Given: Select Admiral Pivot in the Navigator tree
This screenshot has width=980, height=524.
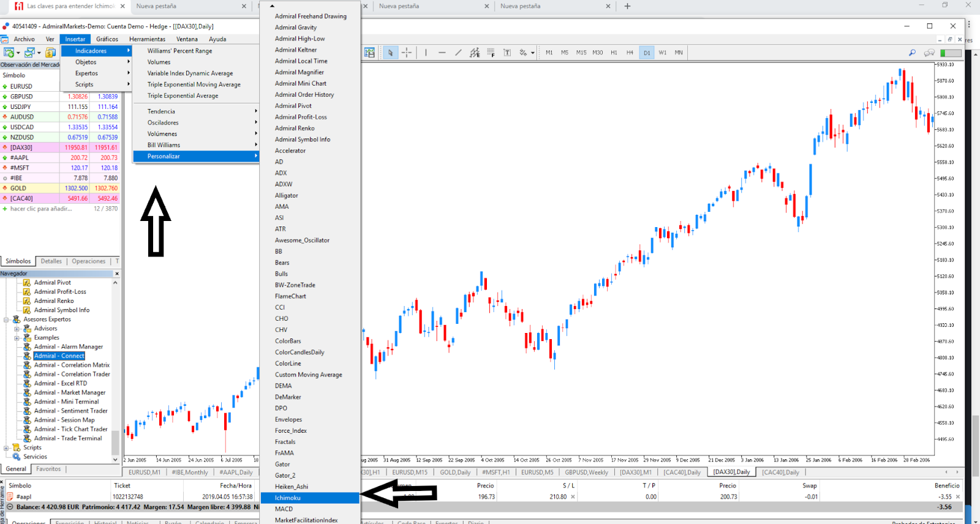Looking at the screenshot, I should (53, 282).
